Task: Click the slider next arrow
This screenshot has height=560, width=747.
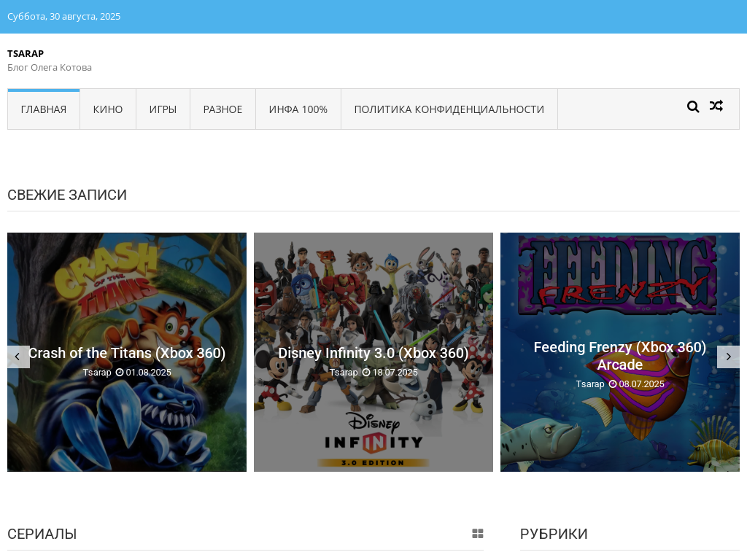Action: pos(728,357)
